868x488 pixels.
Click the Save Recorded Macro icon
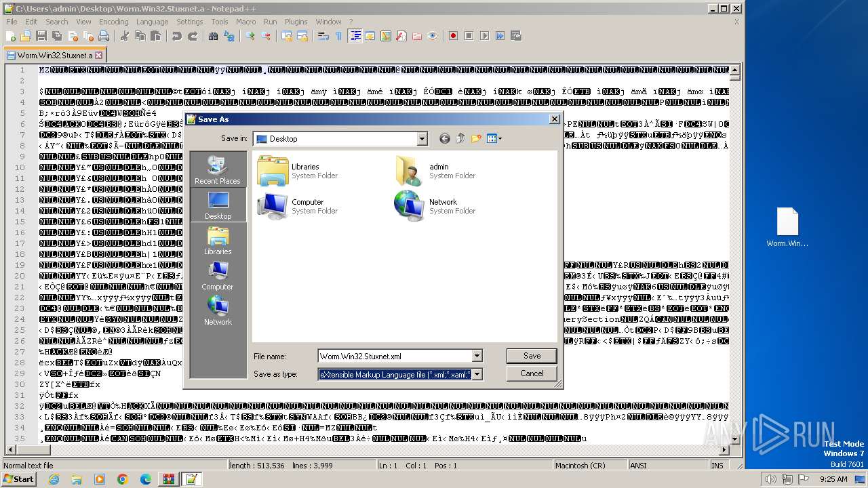[x=515, y=36]
